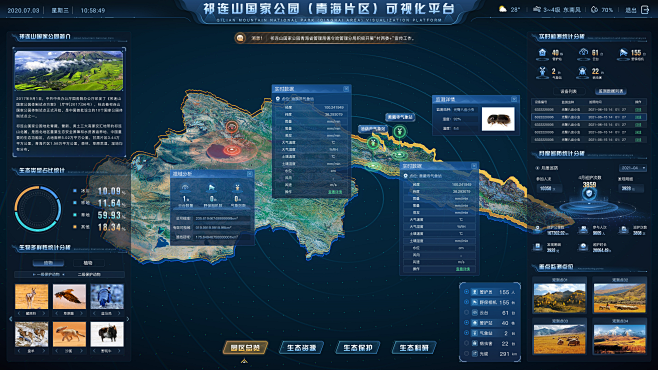Image resolution: width=658 pixels, height=370 pixels.
Task: Select the 生态保护 bottom navigation tab
Action: click(x=358, y=347)
